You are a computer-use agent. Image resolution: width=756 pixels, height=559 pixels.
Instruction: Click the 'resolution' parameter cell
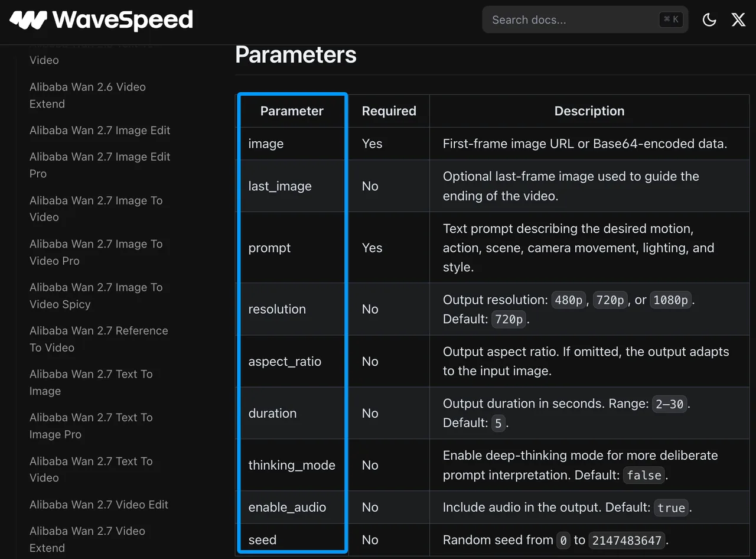click(292, 309)
